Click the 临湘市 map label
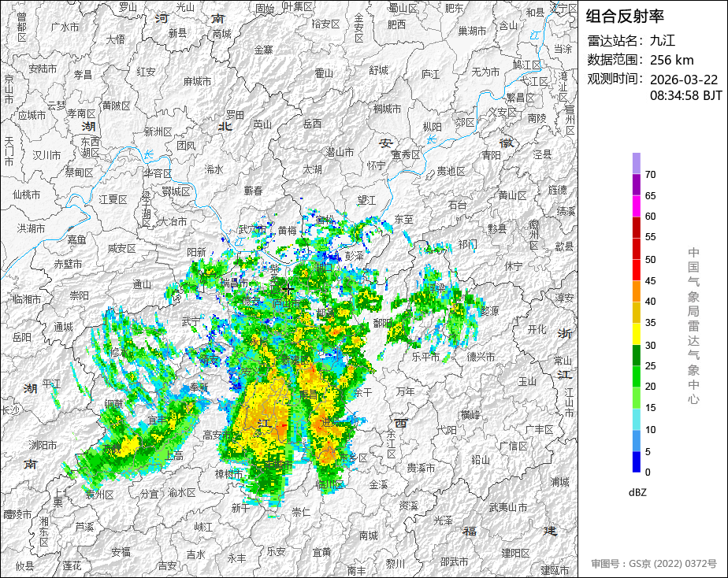Screen dimensions: 728x578 coord(27,300)
